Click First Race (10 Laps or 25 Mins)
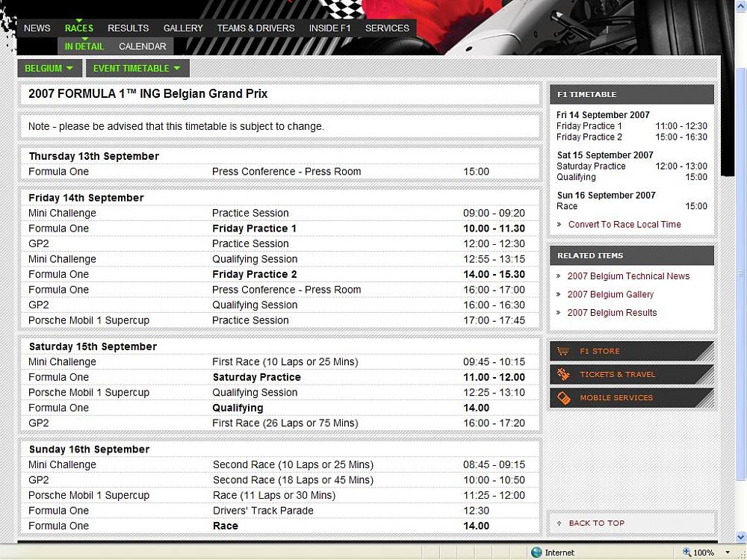This screenshot has width=747, height=560. pyautogui.click(x=285, y=362)
